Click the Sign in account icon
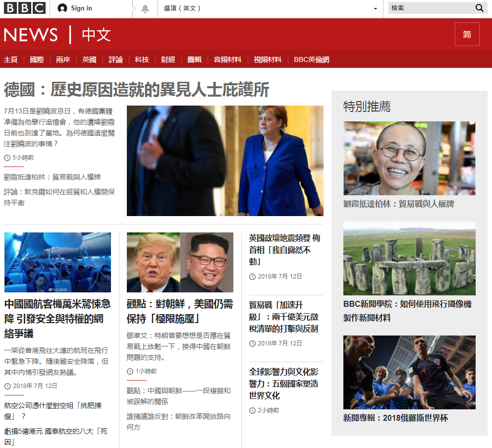 point(62,8)
